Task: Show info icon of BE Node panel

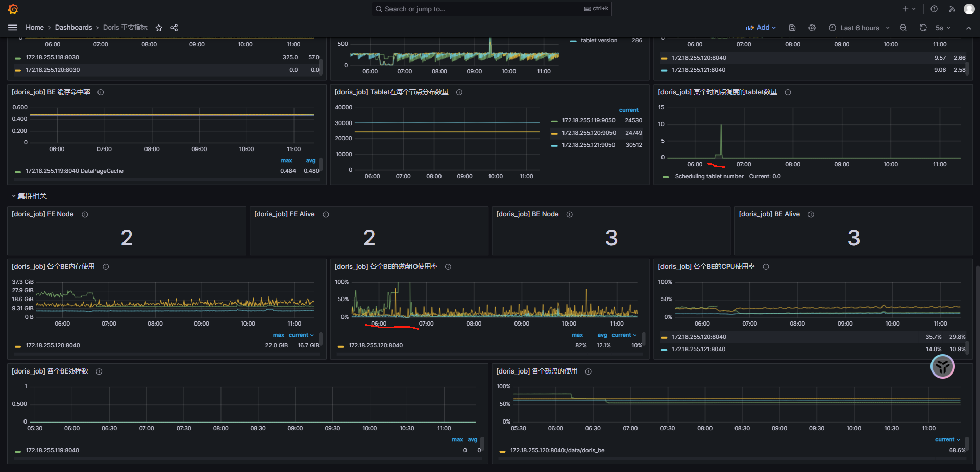Action: (570, 214)
